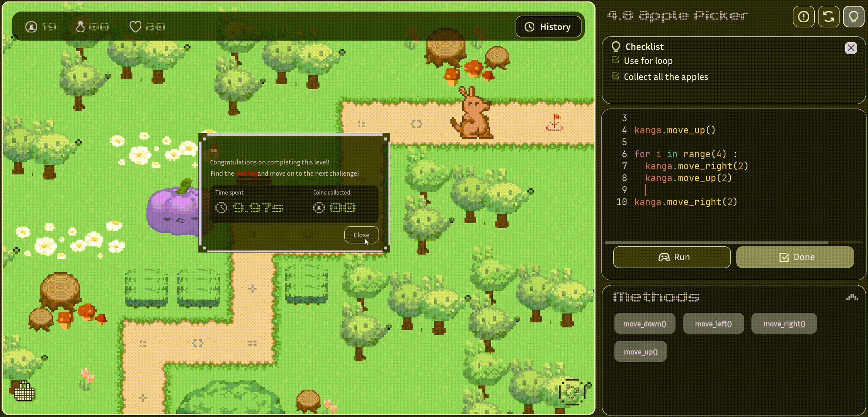868x417 pixels.
Task: Toggle the lightbulb hint button
Action: pos(853,17)
